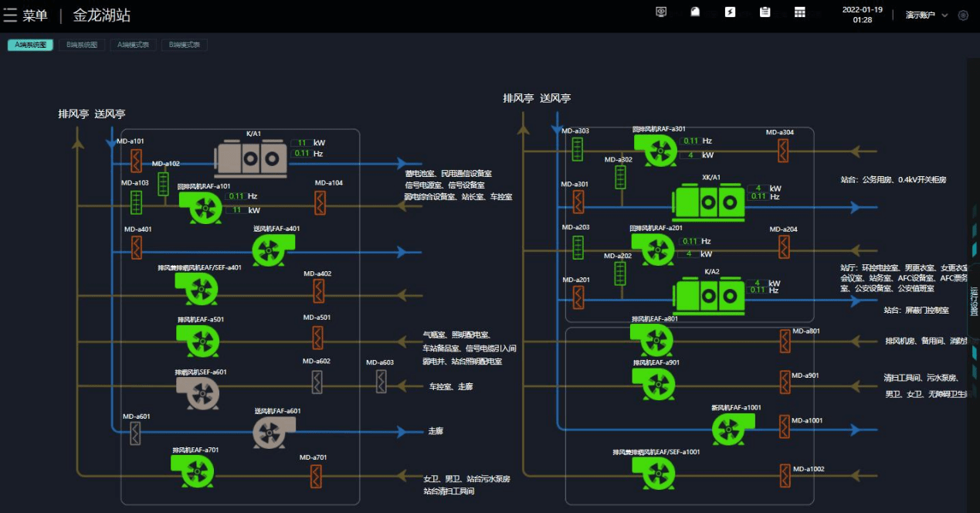Toggle damper MD-a101
The width and height of the screenshot is (980, 513).
[x=136, y=161]
